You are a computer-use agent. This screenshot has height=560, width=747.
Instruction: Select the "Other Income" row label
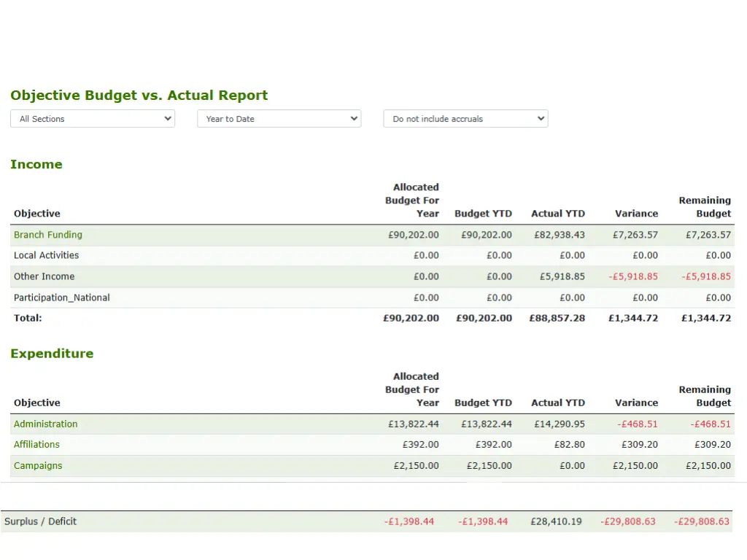(x=44, y=276)
